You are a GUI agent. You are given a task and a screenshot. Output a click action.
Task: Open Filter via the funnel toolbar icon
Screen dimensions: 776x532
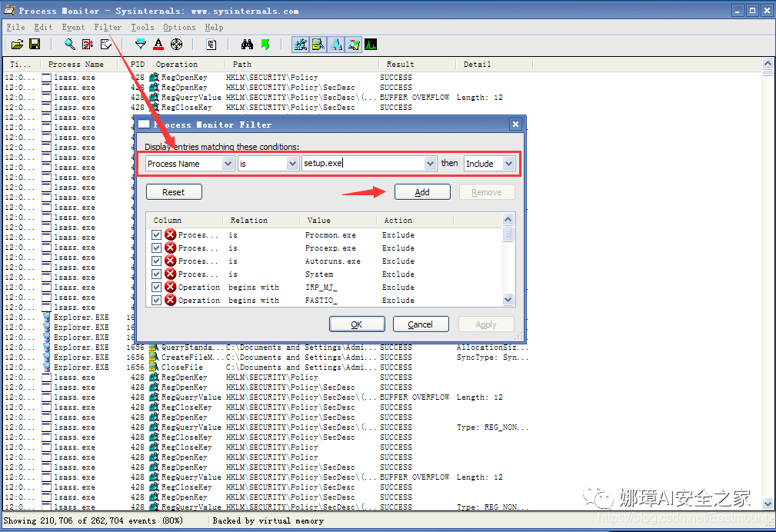pyautogui.click(x=141, y=45)
